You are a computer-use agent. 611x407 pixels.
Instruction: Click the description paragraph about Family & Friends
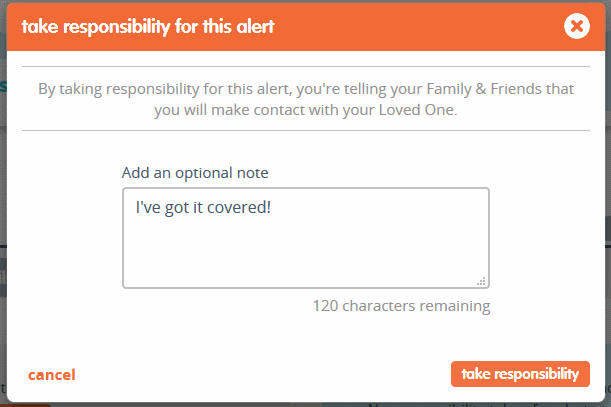coord(306,99)
